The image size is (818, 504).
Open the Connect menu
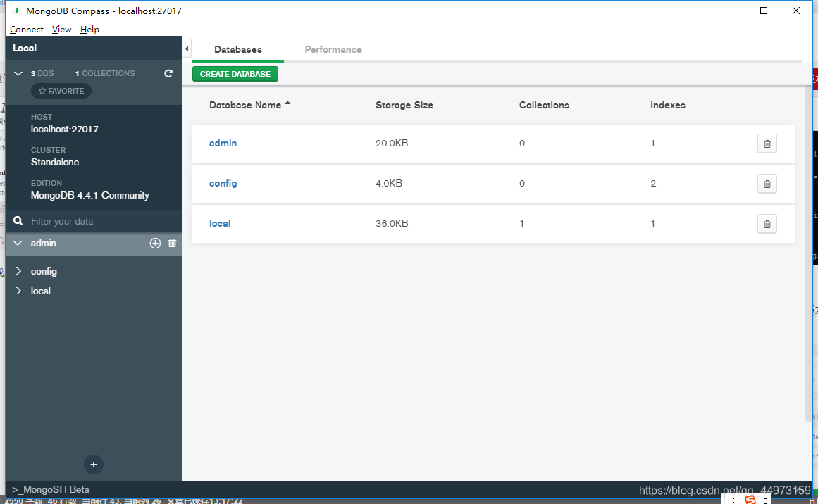[x=27, y=30]
